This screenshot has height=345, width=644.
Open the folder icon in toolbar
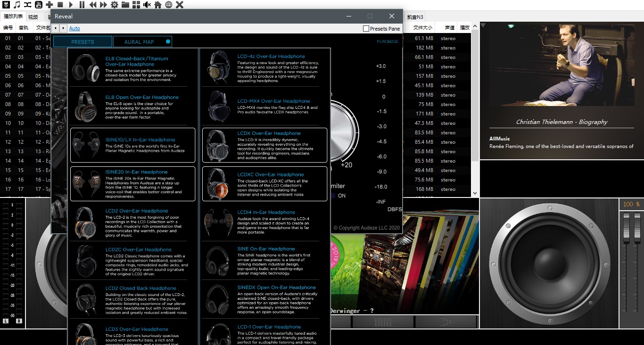coord(125,5)
